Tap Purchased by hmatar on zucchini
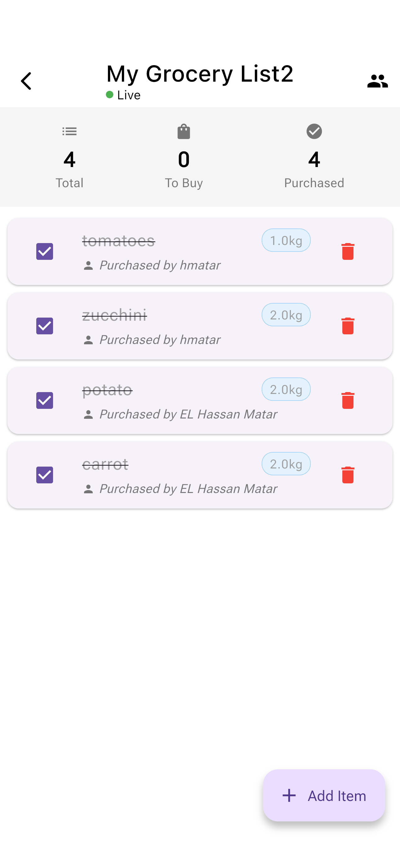 coord(159,340)
